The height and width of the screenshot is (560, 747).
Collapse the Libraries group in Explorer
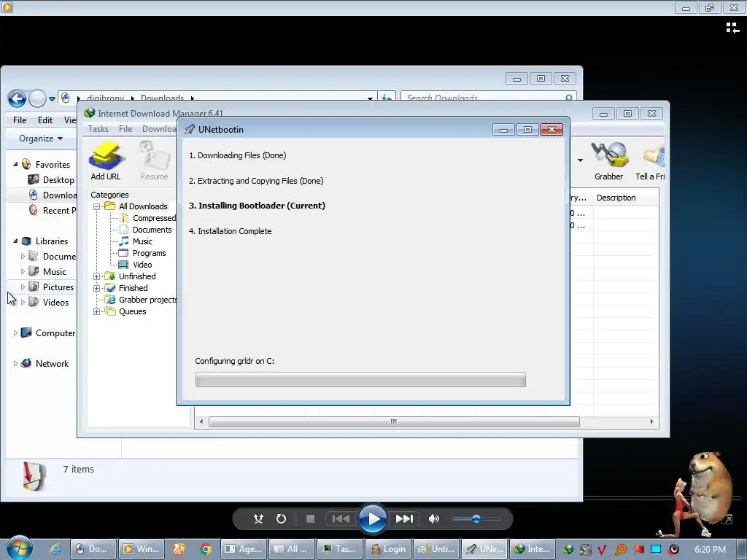pyautogui.click(x=15, y=241)
